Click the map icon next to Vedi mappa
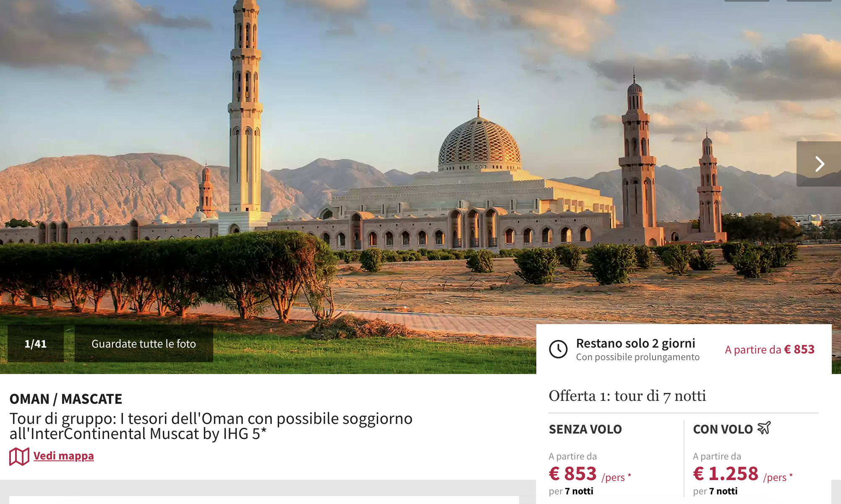 (x=19, y=456)
